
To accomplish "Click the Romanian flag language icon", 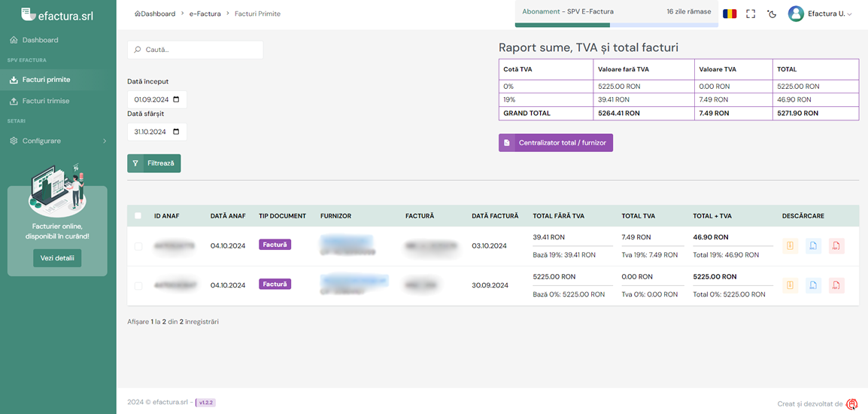I will 729,14.
